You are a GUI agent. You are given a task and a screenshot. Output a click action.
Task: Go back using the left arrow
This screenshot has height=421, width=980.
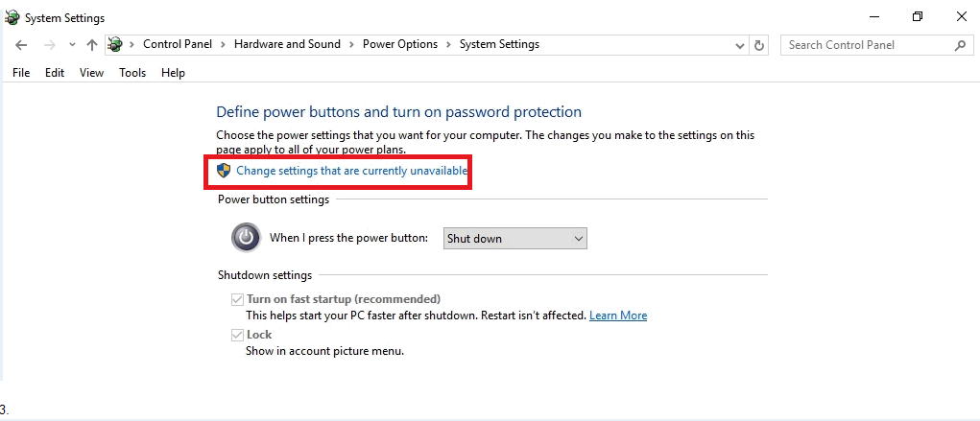(x=21, y=45)
